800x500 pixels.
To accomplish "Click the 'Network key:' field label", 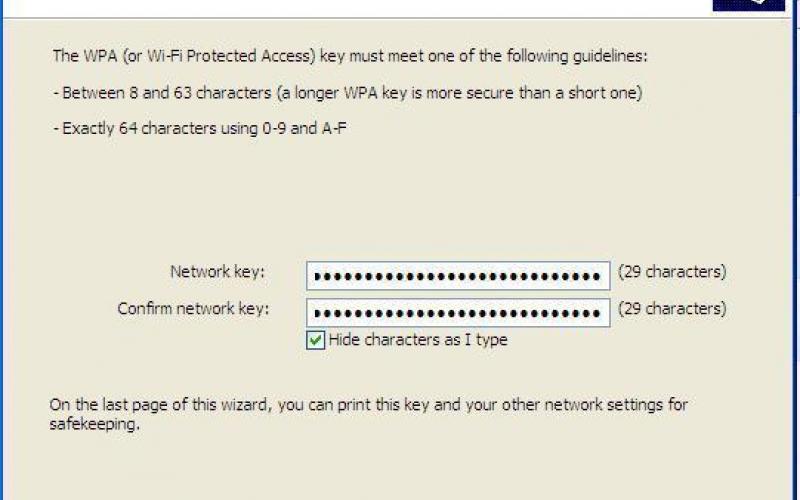I will tap(217, 272).
